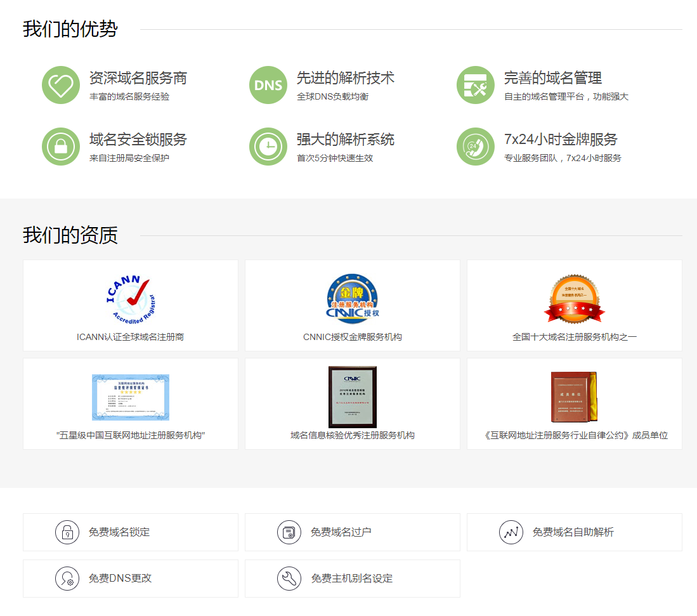The width and height of the screenshot is (697, 616).
Task: Click the green clock icon
Action: pyautogui.click(x=268, y=147)
